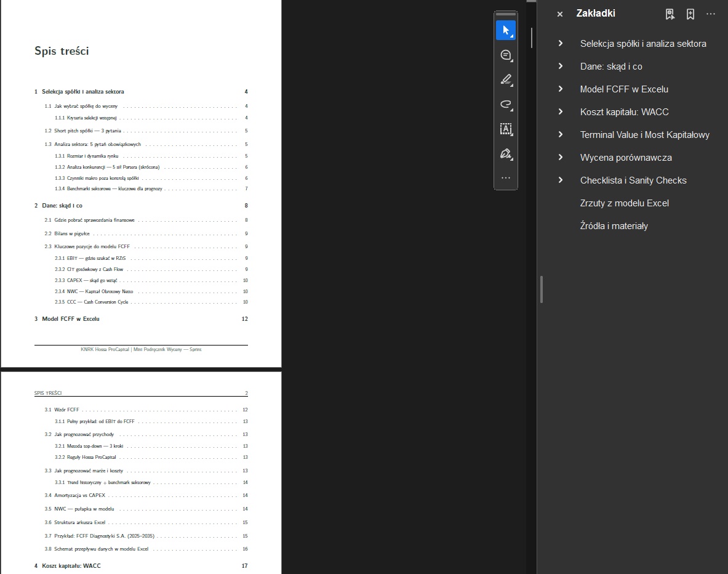The height and width of the screenshot is (574, 728).
Task: Open TOC entry 3.3 Jak prognozować marże i koszty
Action: (146, 471)
